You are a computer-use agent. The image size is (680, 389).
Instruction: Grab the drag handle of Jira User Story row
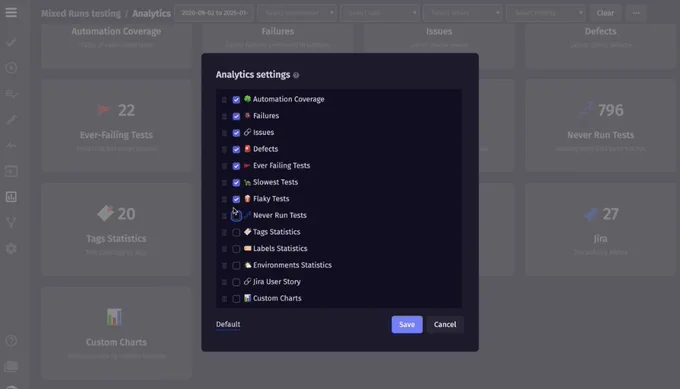pyautogui.click(x=224, y=282)
